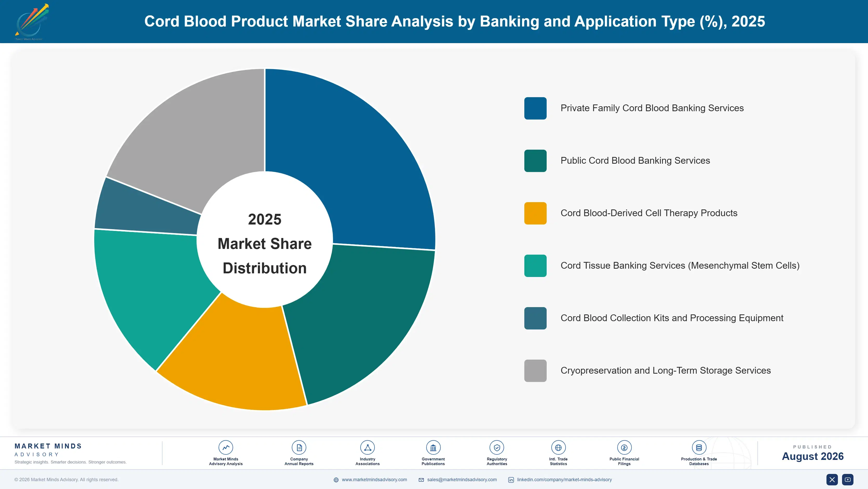Click the 'August 2026' published date
868x489 pixels.
coord(812,456)
